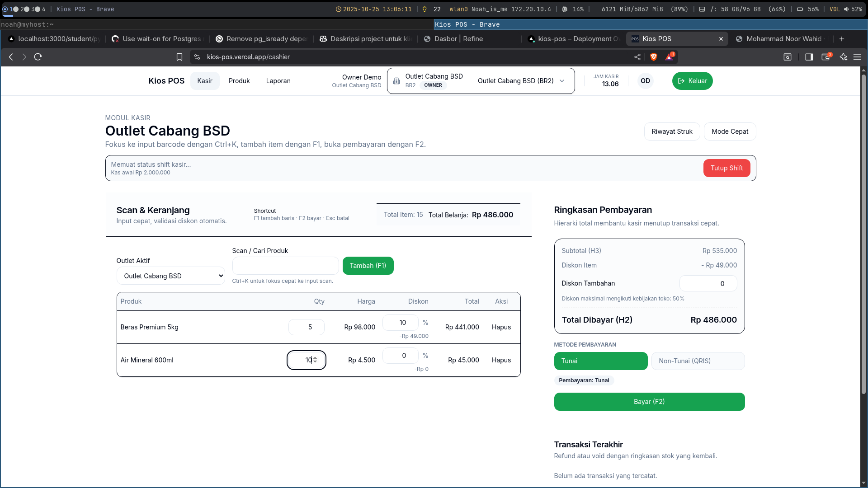The width and height of the screenshot is (868, 488).
Task: Open the Outlet Aktif dropdown
Action: (x=170, y=276)
